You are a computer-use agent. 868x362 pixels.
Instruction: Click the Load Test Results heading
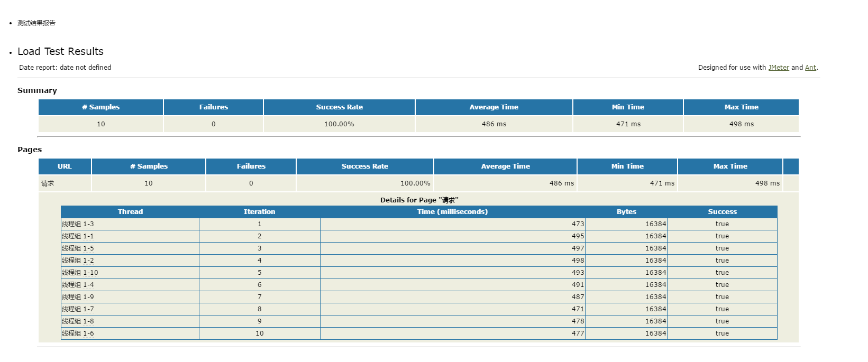point(60,51)
